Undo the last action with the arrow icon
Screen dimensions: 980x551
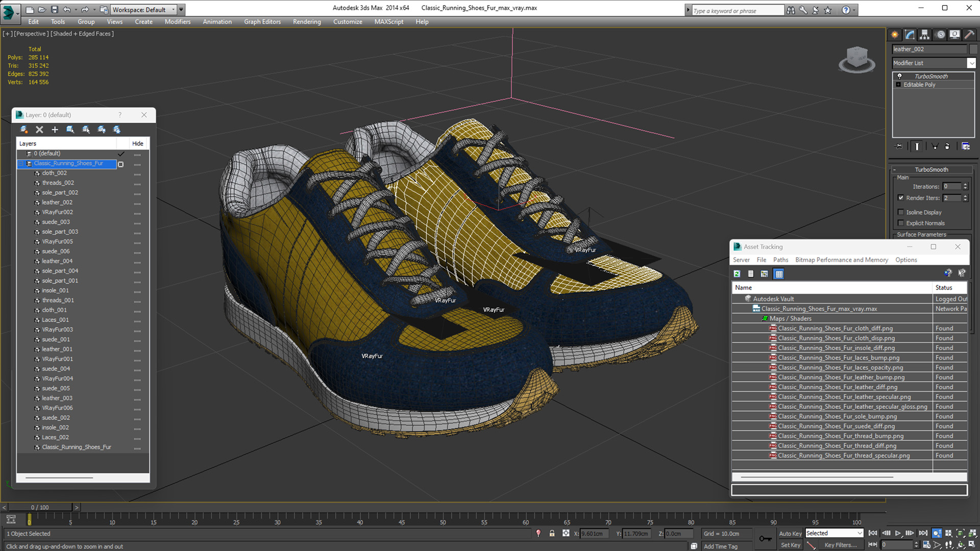[x=67, y=9]
